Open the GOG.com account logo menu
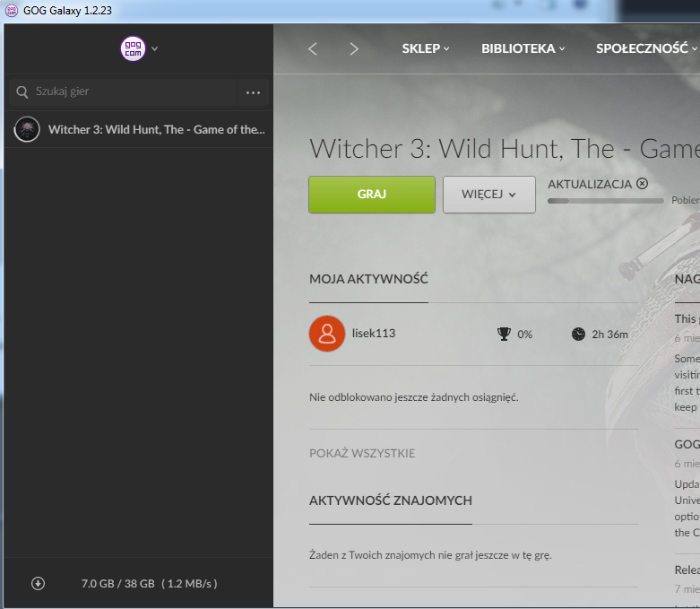700x609 pixels. point(133,48)
